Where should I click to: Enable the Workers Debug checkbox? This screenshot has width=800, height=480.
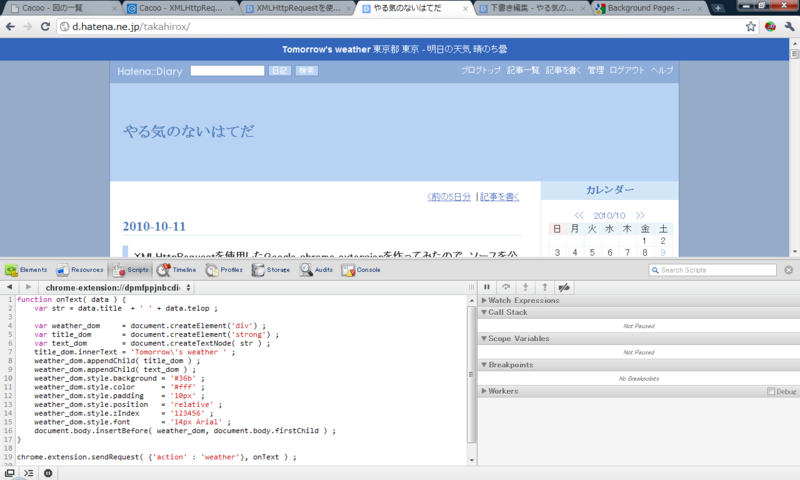pyautogui.click(x=770, y=391)
